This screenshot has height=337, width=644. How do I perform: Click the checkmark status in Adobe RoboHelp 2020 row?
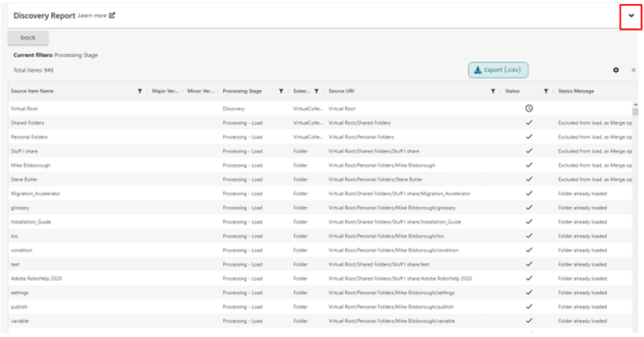529,278
